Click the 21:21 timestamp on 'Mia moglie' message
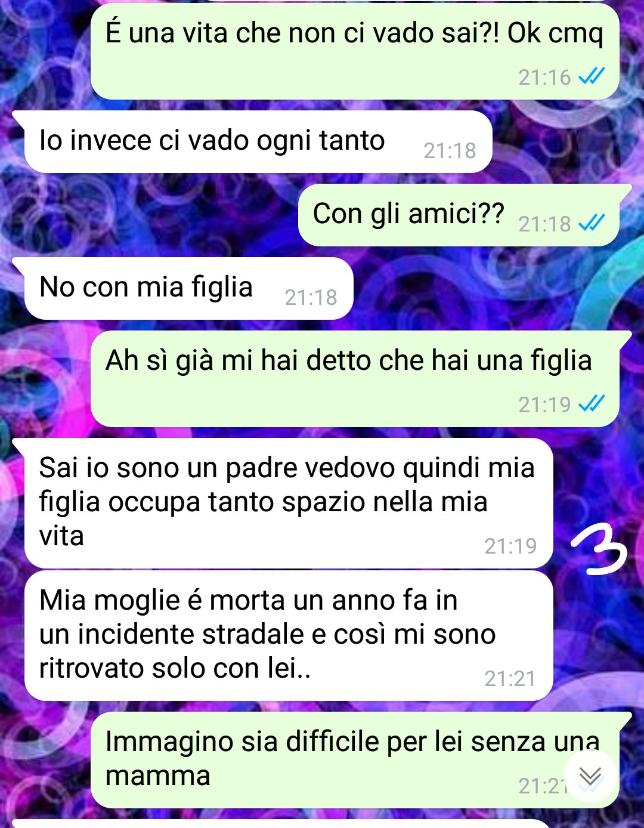Viewport: 644px width, 828px height. pyautogui.click(x=510, y=678)
